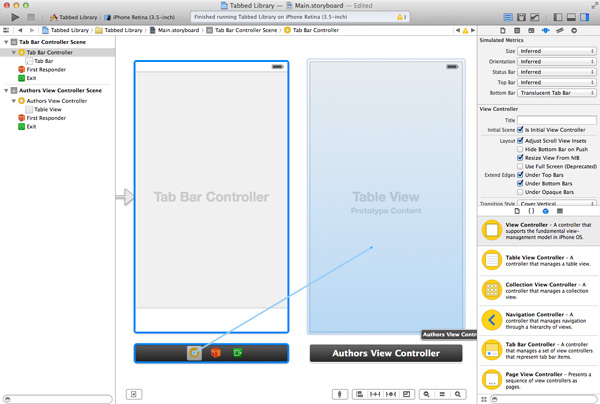The image size is (600, 404).
Task: Open the Orientation dropdown
Action: coord(557,62)
